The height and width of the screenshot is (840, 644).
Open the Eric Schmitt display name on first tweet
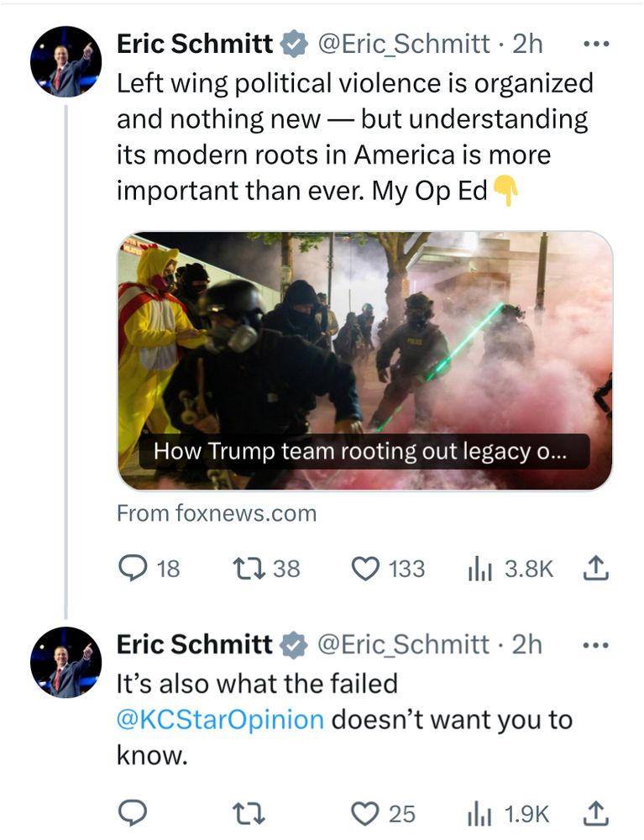click(194, 44)
